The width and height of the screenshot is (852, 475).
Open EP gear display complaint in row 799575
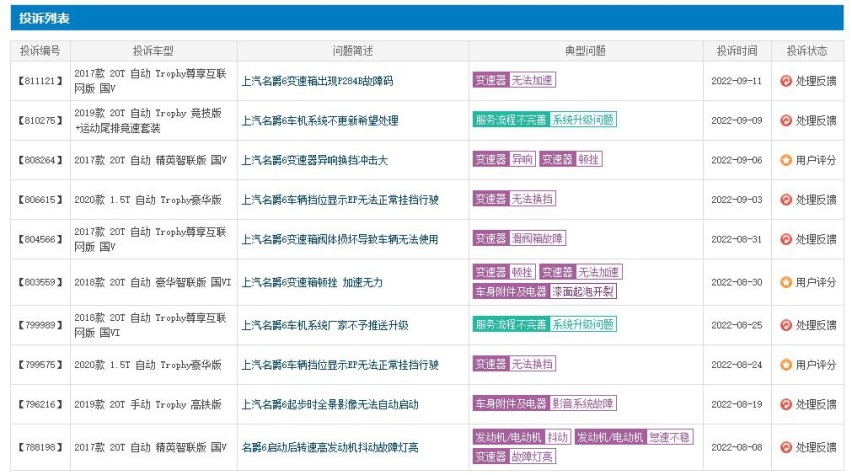[x=340, y=365]
